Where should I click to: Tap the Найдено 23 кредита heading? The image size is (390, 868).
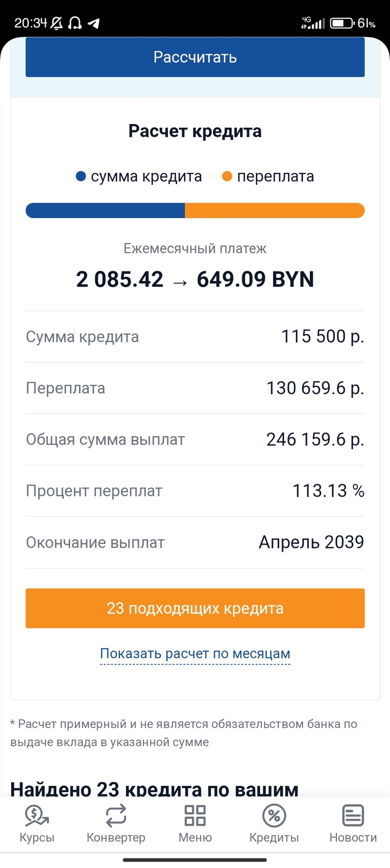[154, 789]
